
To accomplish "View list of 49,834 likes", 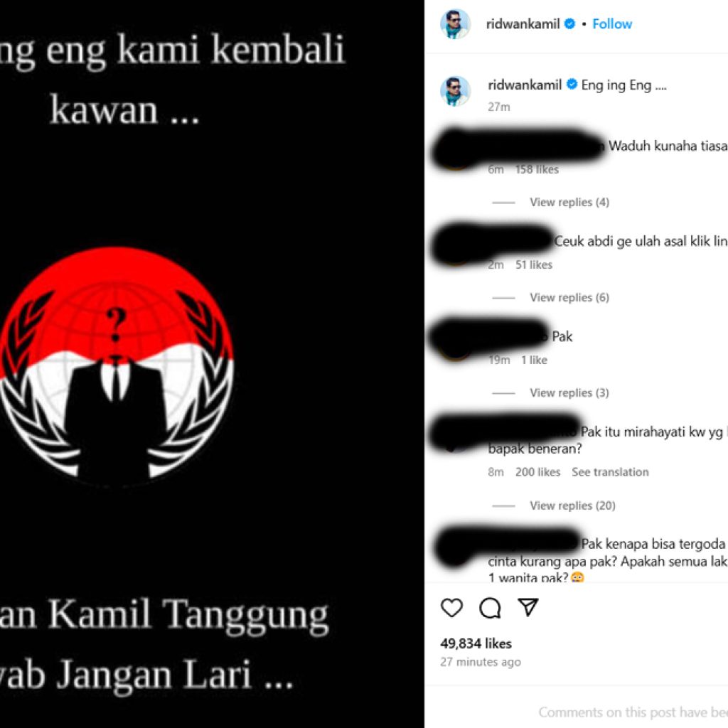I will (476, 643).
